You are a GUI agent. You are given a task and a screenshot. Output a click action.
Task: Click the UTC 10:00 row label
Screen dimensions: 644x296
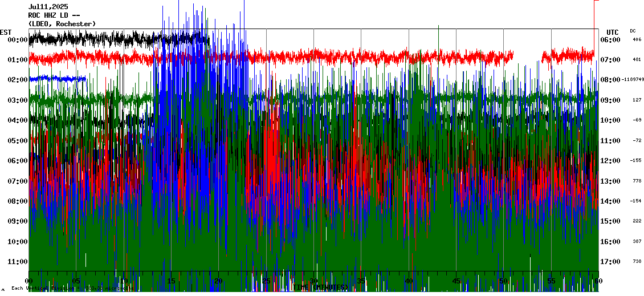(x=610, y=120)
